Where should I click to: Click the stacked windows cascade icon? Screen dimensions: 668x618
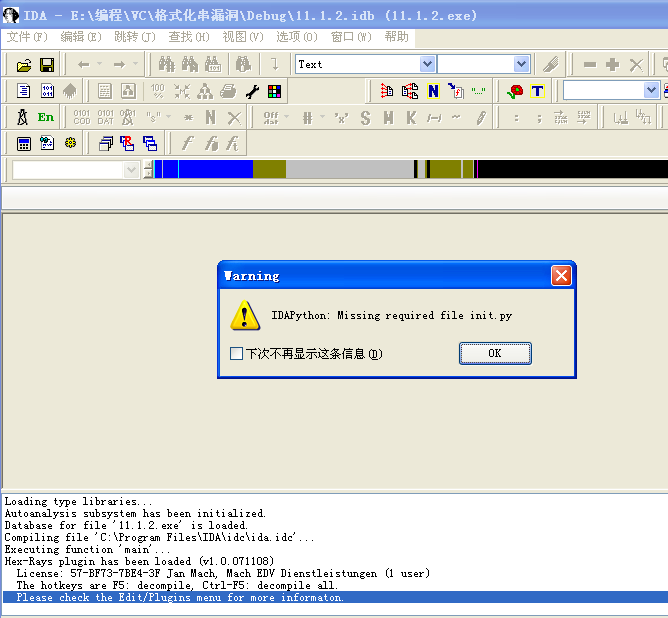point(106,144)
